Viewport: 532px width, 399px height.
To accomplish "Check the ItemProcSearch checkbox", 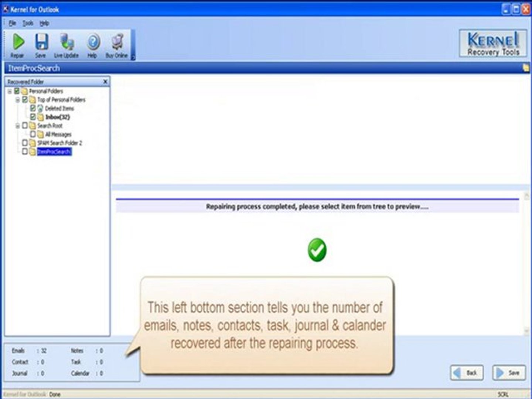I will (x=25, y=151).
